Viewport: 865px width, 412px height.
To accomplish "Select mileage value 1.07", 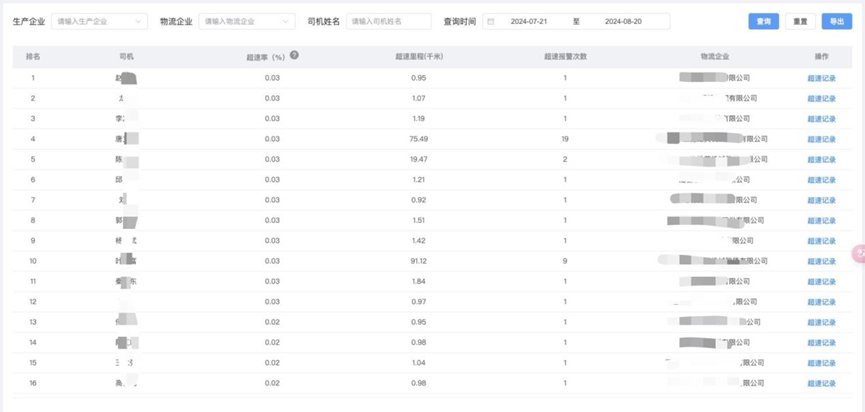I will [x=419, y=98].
